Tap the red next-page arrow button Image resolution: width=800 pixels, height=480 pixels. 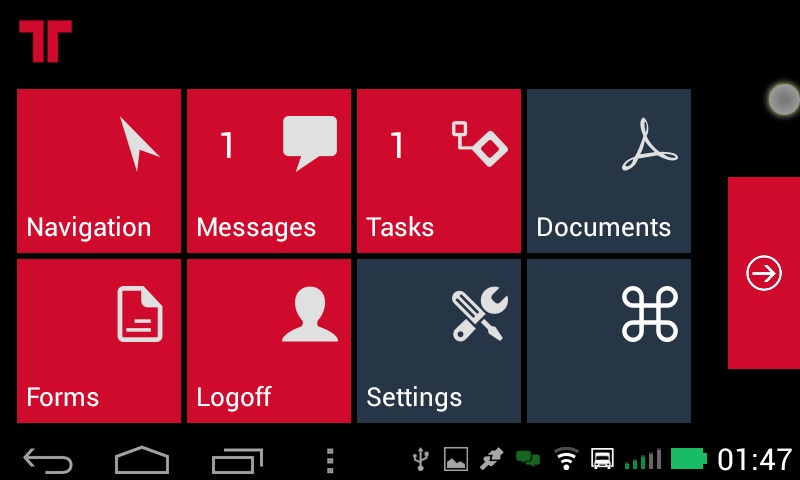tap(764, 273)
